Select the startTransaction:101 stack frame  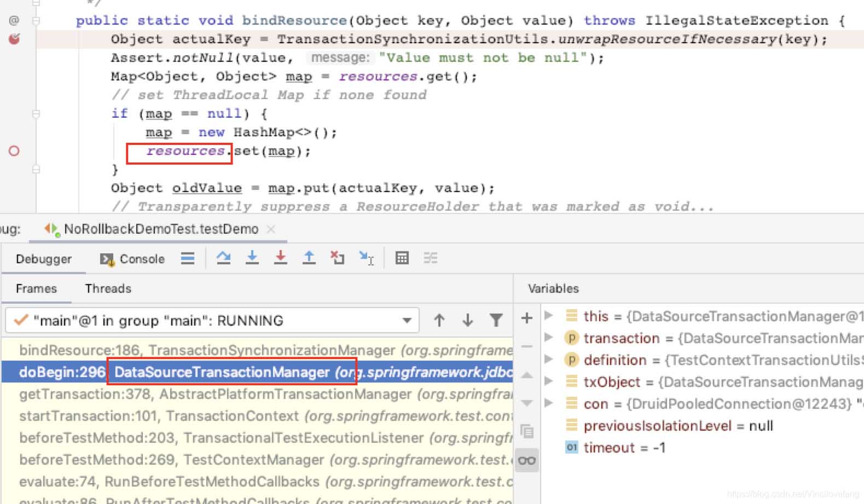click(257, 416)
